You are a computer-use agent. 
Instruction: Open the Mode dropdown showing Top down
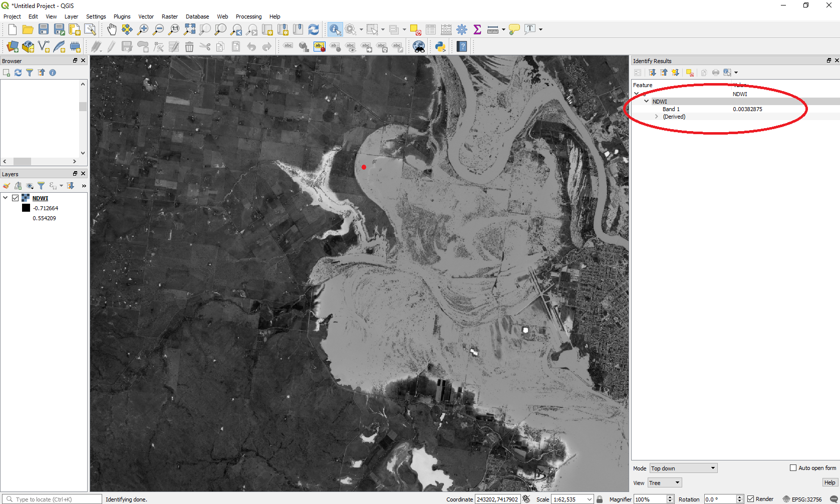tap(683, 468)
